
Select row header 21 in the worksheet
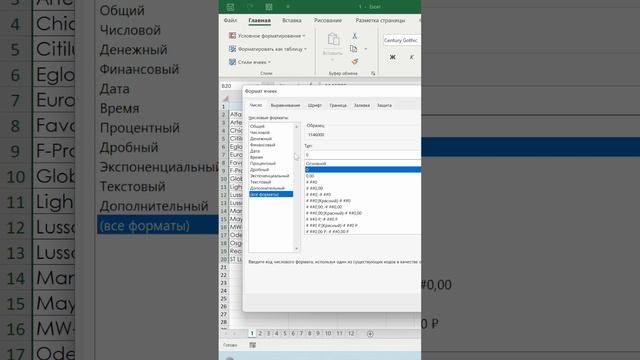[224, 267]
